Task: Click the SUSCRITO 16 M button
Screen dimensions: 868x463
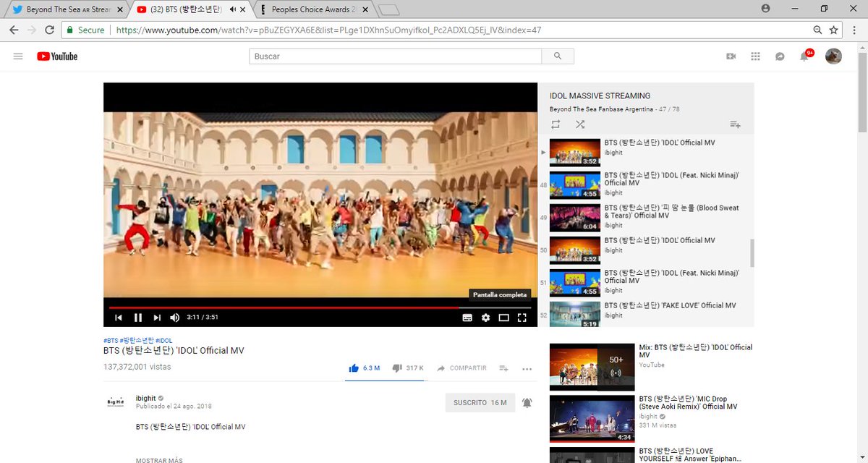Action: (480, 402)
